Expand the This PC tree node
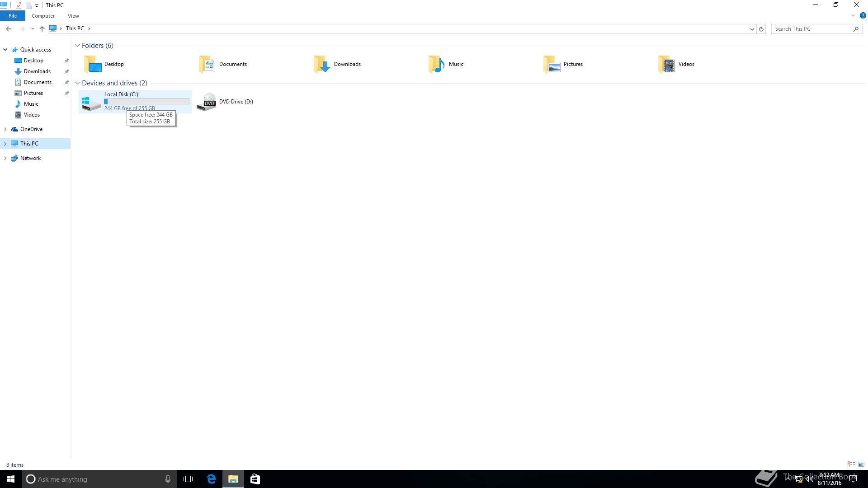The width and height of the screenshot is (868, 488). [5, 144]
